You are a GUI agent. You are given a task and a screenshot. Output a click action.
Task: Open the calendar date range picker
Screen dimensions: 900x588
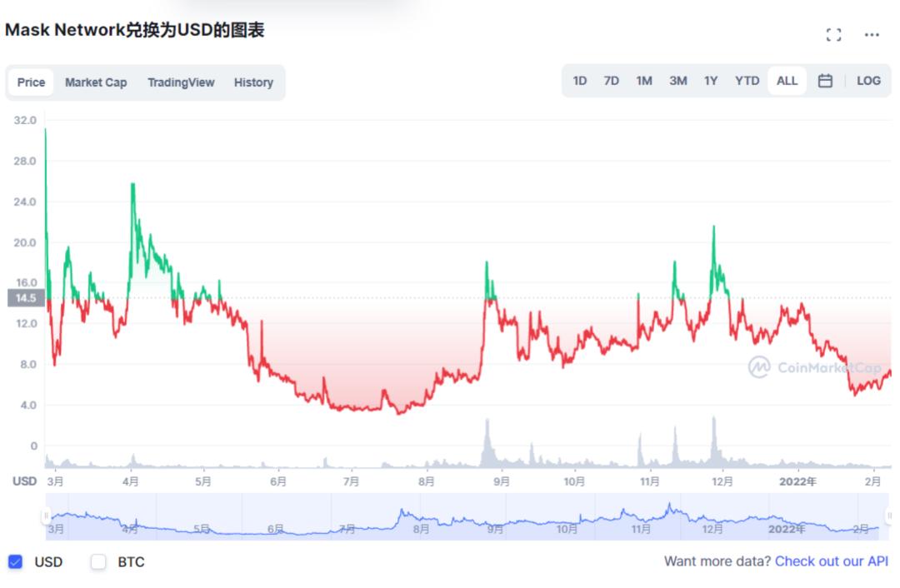coord(825,81)
